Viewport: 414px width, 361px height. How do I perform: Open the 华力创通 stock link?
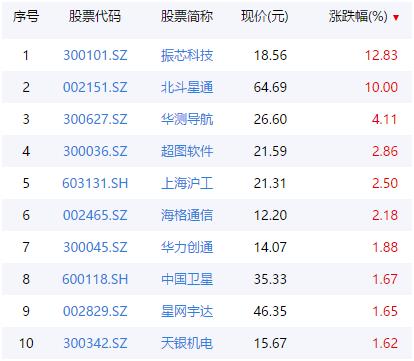point(187,247)
